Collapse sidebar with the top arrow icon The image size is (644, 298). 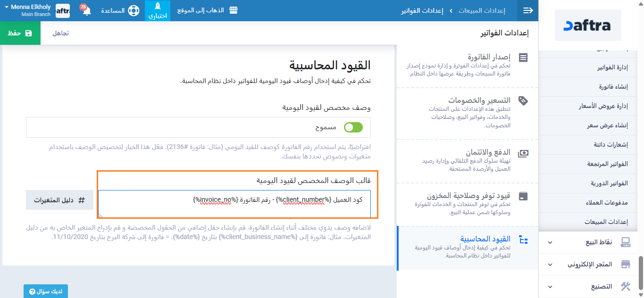[x=527, y=10]
